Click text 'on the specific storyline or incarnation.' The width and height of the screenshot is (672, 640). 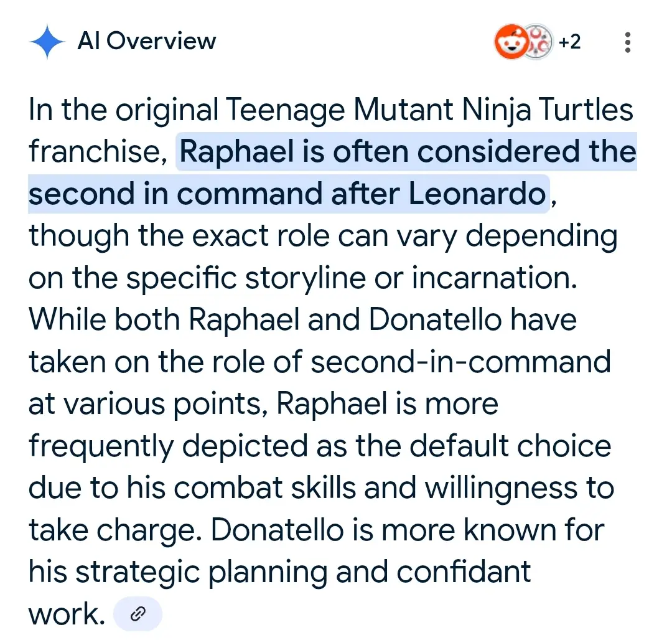(x=303, y=277)
